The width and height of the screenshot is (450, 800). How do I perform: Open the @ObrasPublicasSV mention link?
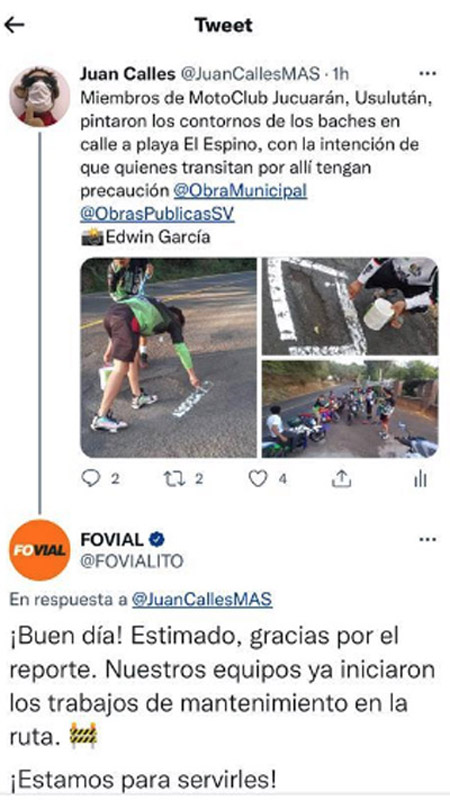click(x=157, y=214)
